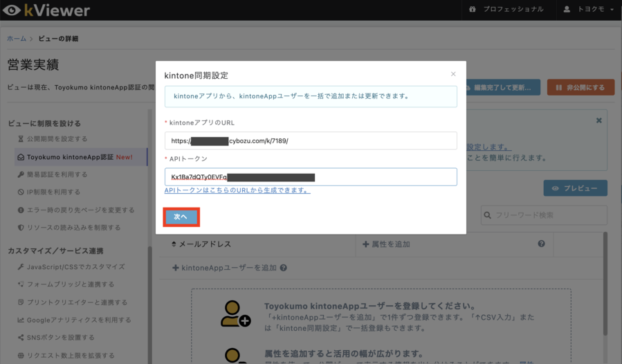622x364 pixels.
Task: Click hourglass icon beside 公開期間を設定する
Action: pyautogui.click(x=21, y=139)
